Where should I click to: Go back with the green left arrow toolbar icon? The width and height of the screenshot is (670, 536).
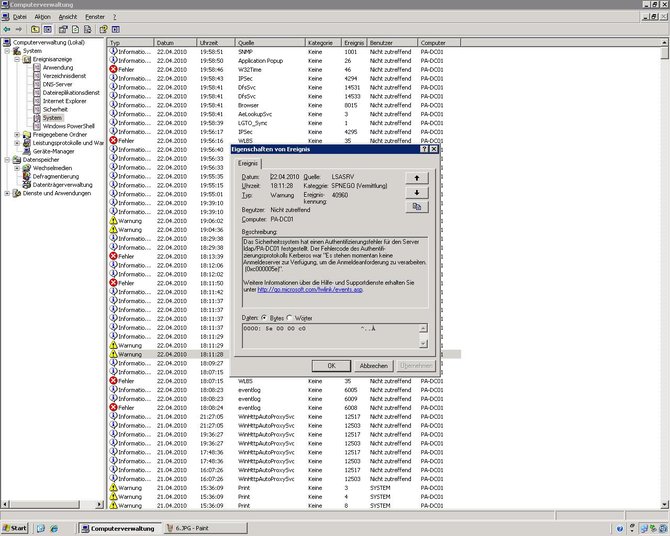[x=7, y=29]
